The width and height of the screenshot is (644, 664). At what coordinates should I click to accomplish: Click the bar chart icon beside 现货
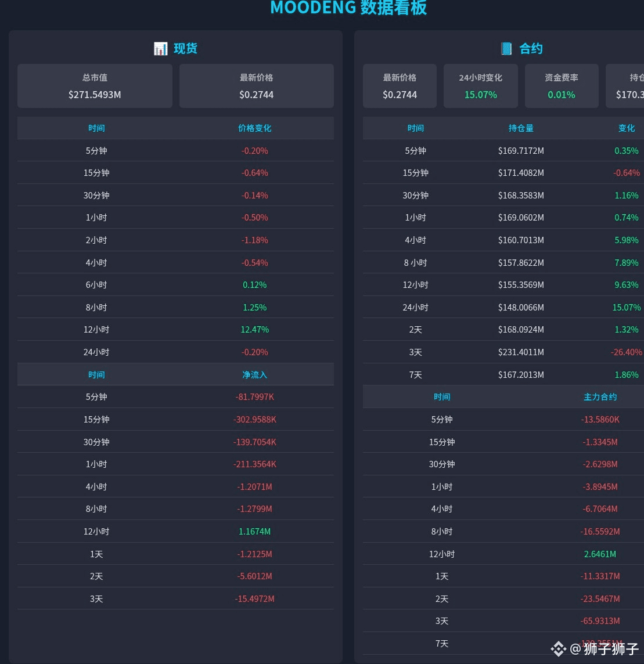point(160,49)
